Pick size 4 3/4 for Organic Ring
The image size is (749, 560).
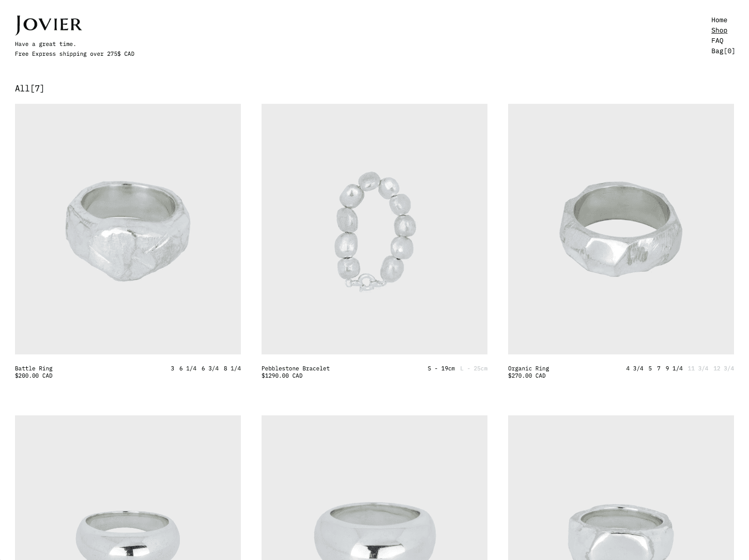635,368
